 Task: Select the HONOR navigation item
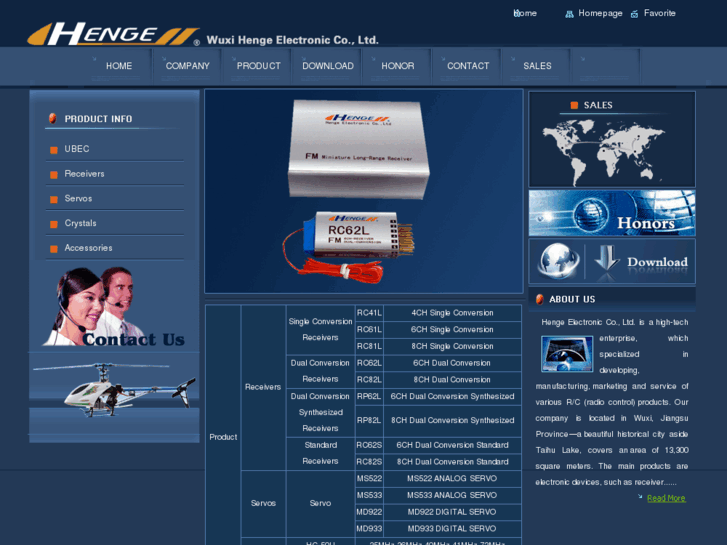tap(398, 66)
